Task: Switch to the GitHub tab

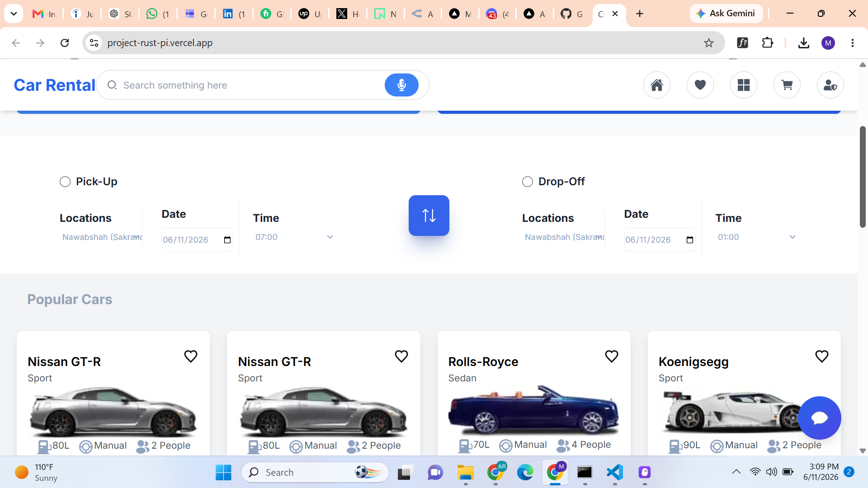Action: [572, 14]
